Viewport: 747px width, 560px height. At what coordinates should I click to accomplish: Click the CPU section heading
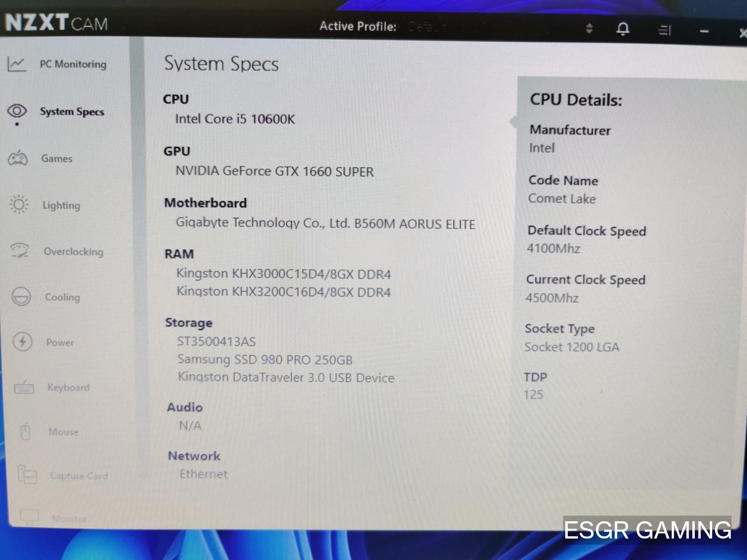[176, 99]
